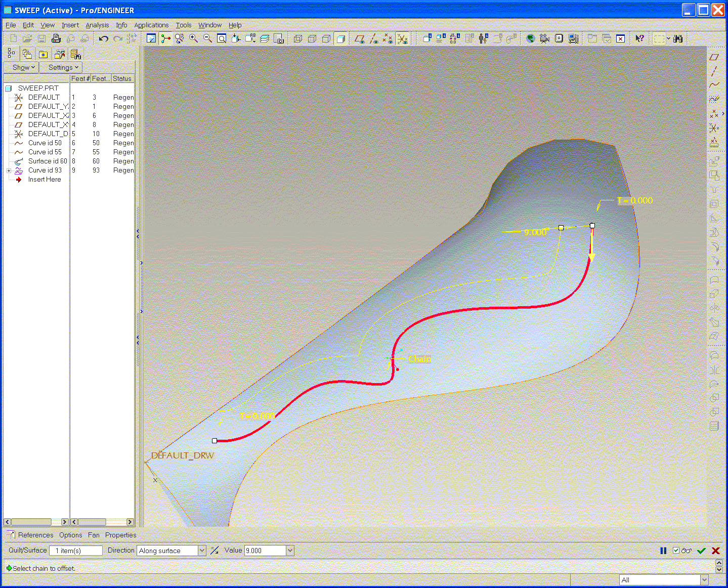This screenshot has width=728, height=588.
Task: Toggle datum planes display icon
Action: point(360,38)
